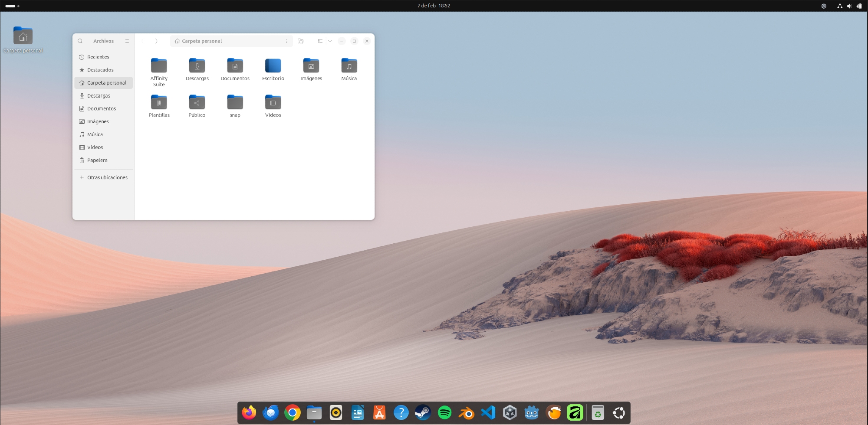Open Papelera in the sidebar
868x425 pixels.
[97, 160]
